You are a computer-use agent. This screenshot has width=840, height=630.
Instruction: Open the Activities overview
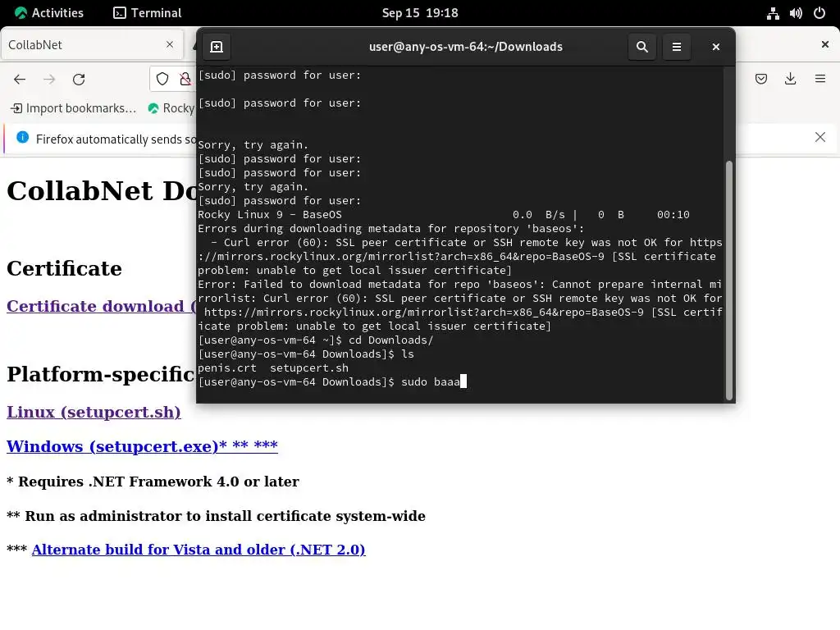(48, 13)
